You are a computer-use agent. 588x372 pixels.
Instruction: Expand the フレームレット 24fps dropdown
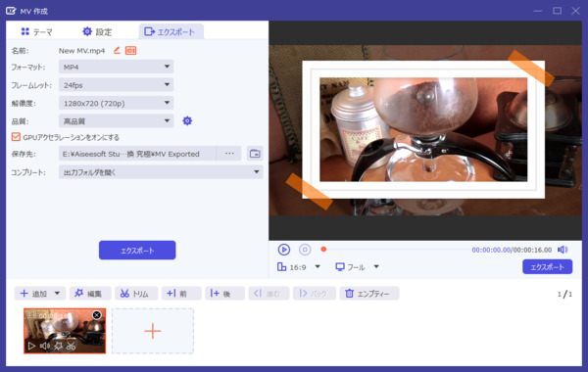tap(116, 85)
